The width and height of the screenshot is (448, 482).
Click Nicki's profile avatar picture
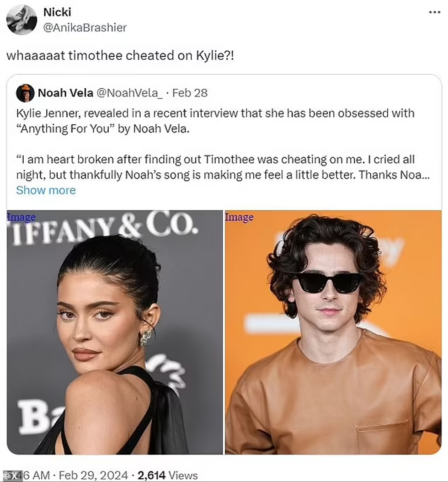point(21,20)
